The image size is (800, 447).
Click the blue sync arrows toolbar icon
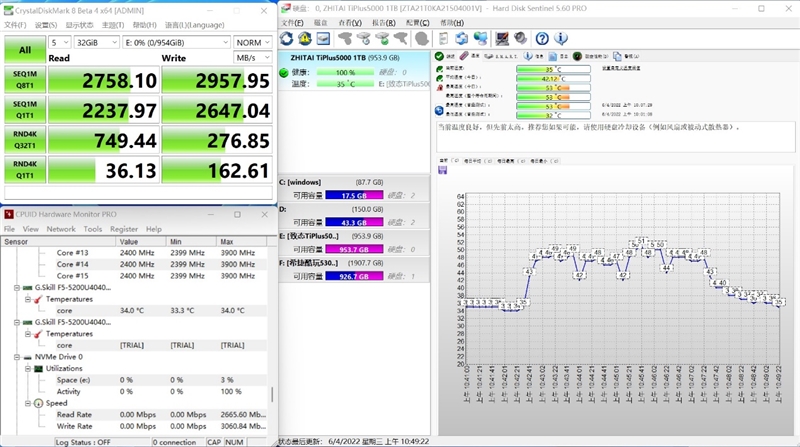[x=462, y=39]
